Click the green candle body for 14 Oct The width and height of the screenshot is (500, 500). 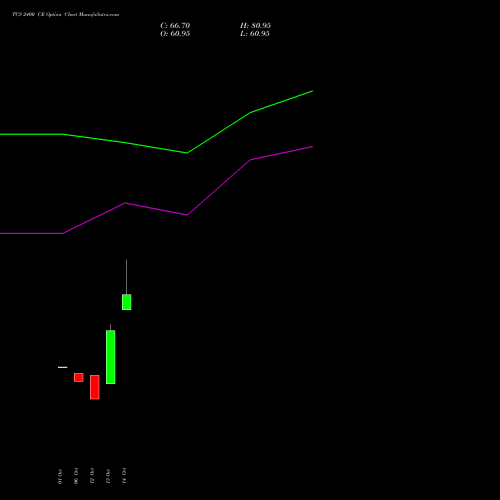[127, 302]
